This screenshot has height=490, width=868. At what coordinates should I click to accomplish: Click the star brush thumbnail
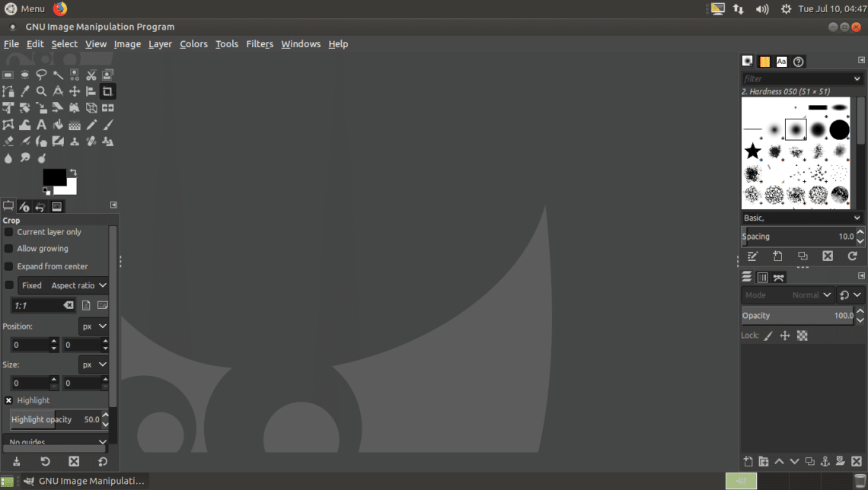pos(752,151)
